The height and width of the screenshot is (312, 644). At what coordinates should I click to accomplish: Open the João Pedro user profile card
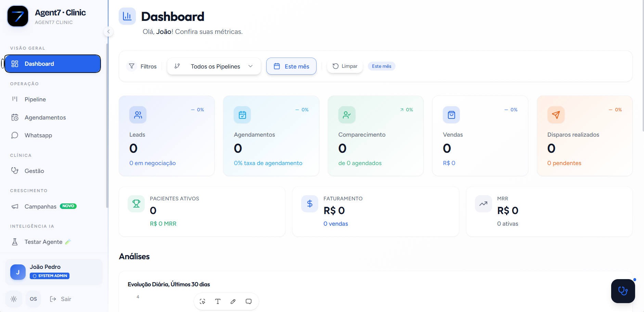(x=54, y=272)
